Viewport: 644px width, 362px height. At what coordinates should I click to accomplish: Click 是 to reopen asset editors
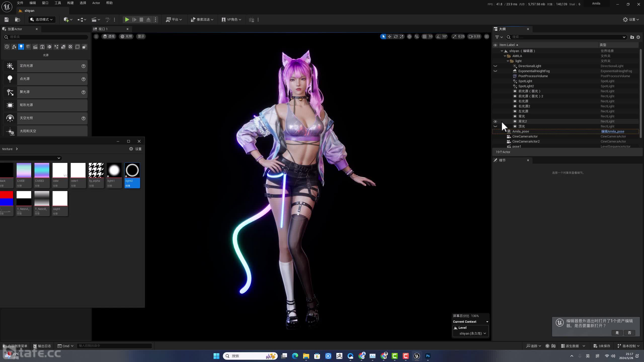[617, 333]
